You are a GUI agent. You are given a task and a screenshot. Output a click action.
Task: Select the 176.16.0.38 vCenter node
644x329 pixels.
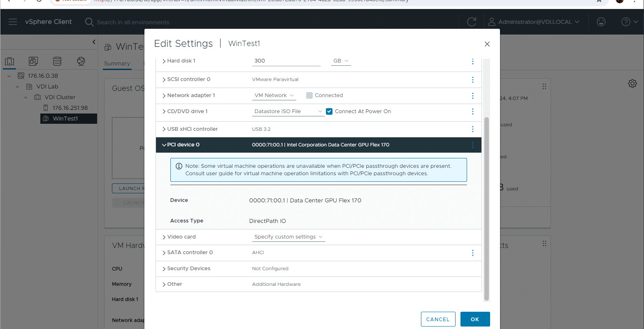point(43,76)
